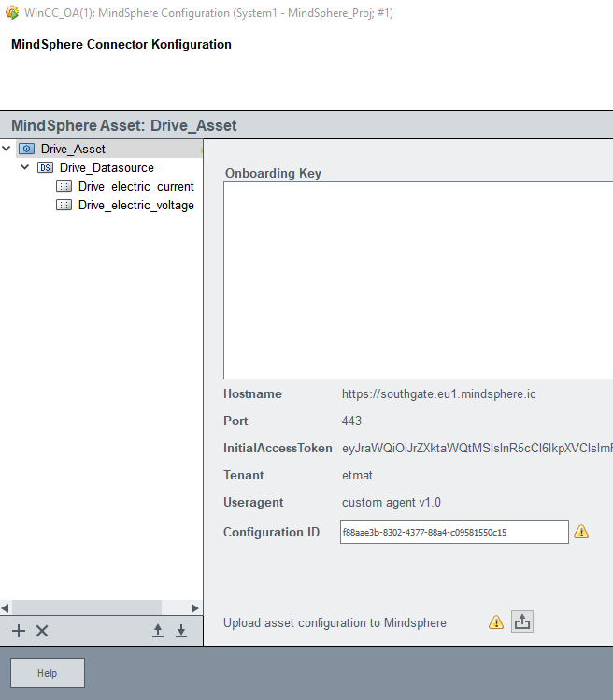This screenshot has height=700, width=613.
Task: Click the grid icon beside Drive_electric_current
Action: coord(64,186)
